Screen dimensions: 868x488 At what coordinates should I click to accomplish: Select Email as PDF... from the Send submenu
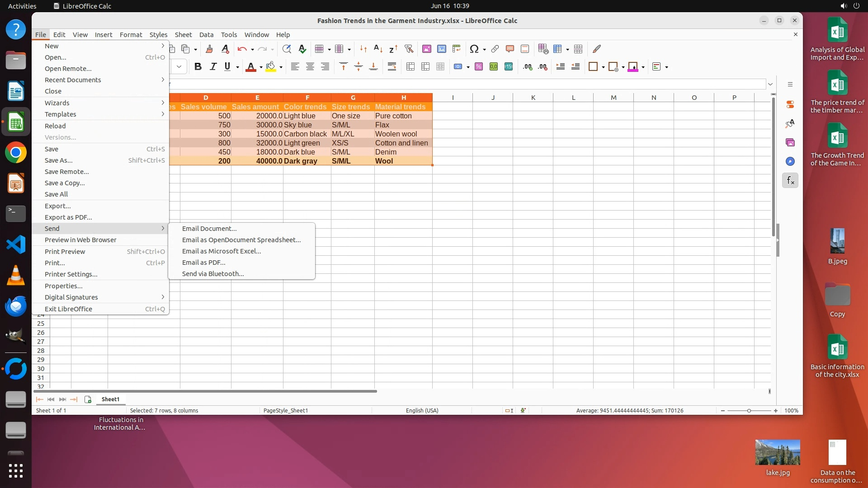click(203, 263)
